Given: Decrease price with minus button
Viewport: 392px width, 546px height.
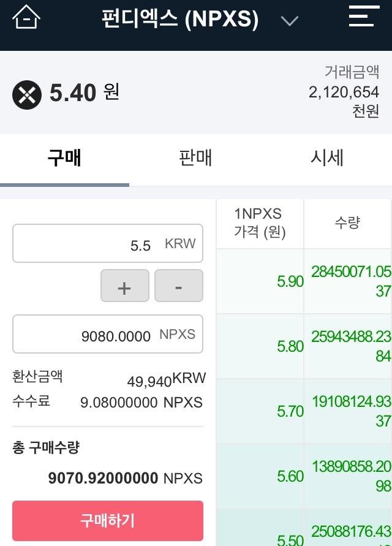Looking at the screenshot, I should coord(179,286).
